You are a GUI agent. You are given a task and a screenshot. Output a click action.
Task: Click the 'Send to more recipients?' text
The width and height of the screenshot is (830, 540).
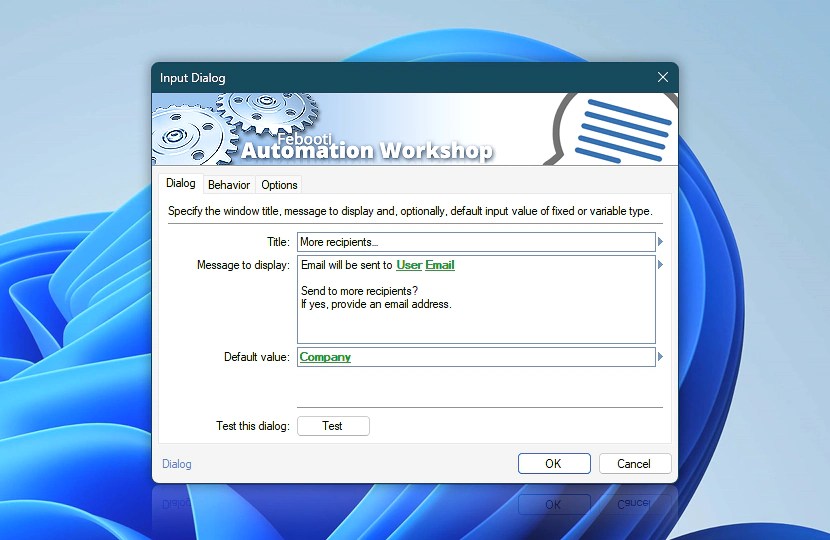coord(359,291)
